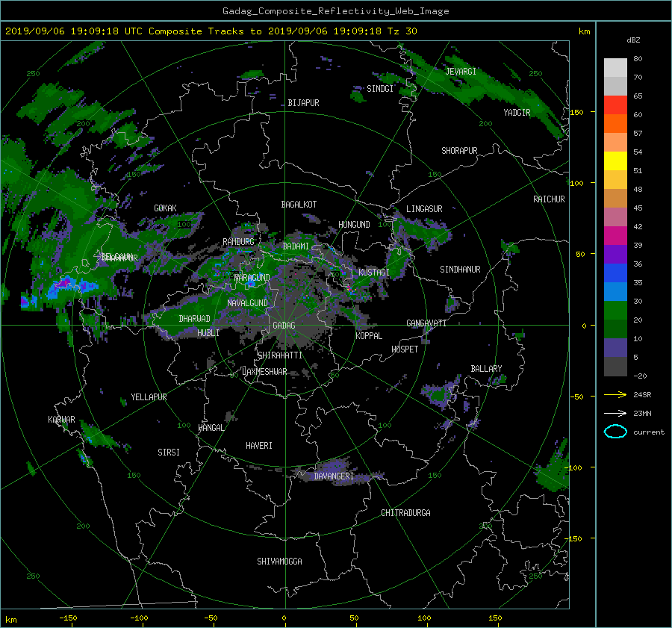
Task: Click the 23MN legend text
Action: tap(642, 413)
